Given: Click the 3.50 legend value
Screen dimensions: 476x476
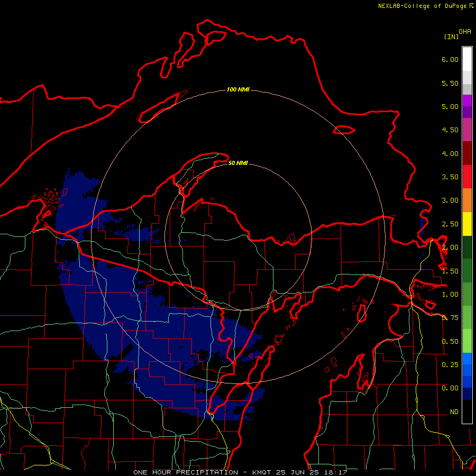Looking at the screenshot, I should click(x=450, y=177).
